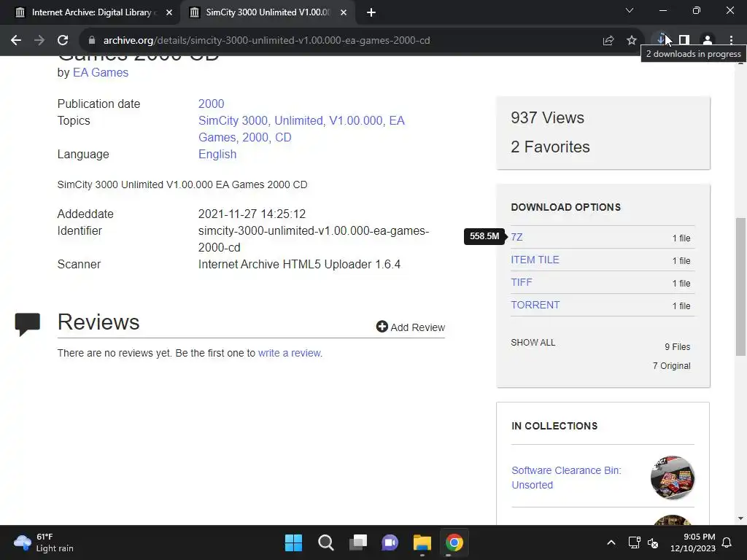Open Task View on the taskbar
This screenshot has width=747, height=560.
pos(358,542)
